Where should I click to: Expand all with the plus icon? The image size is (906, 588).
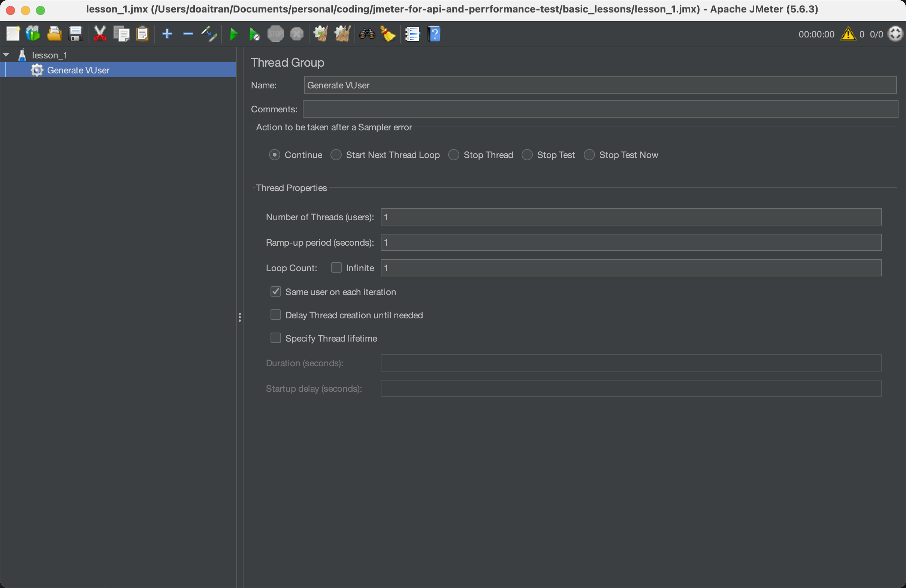[167, 34]
